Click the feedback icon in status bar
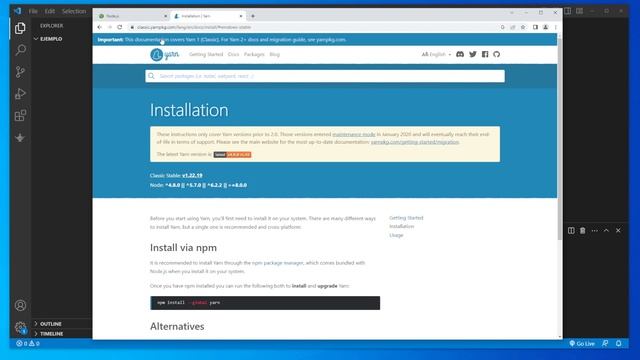 (x=605, y=344)
